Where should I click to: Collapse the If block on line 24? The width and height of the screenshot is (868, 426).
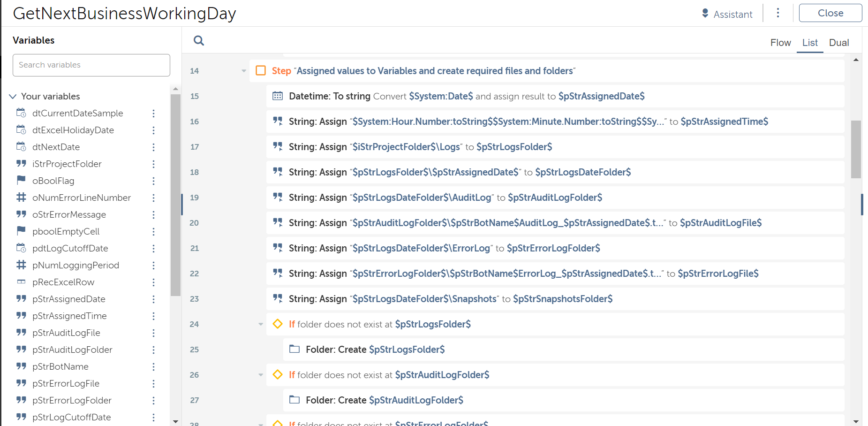tap(261, 324)
